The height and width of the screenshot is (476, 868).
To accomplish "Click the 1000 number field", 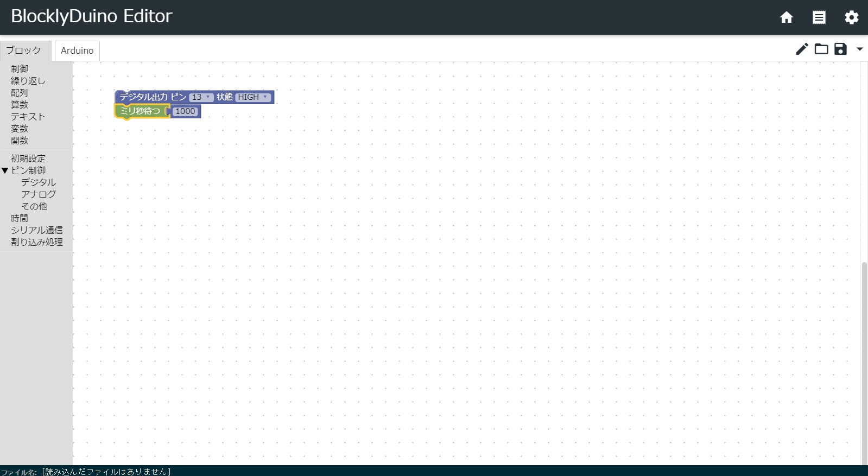I will pyautogui.click(x=185, y=111).
